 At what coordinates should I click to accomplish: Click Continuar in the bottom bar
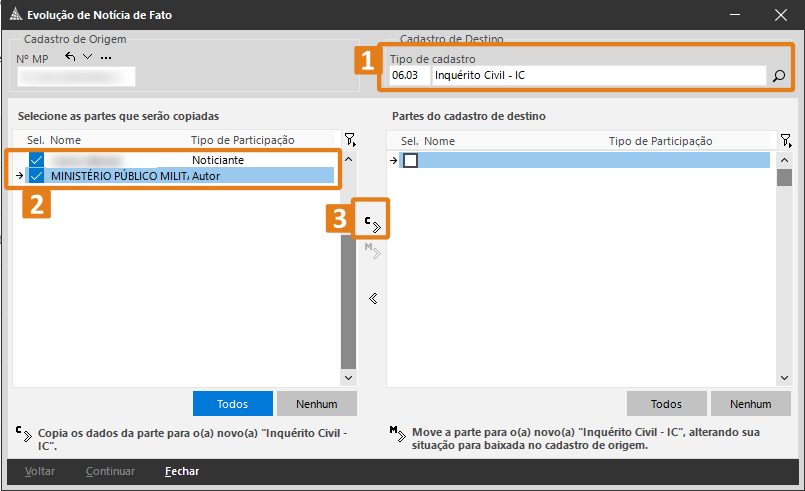pyautogui.click(x=110, y=471)
